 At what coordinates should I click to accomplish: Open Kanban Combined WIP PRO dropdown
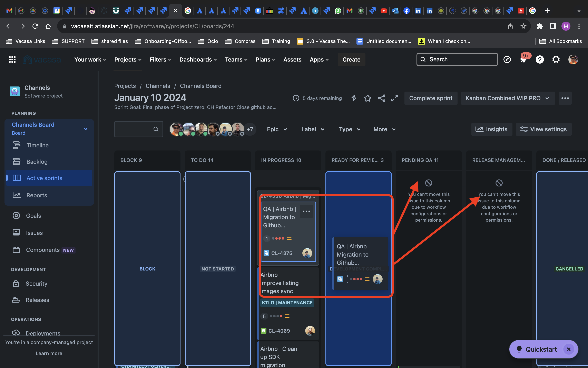pos(508,98)
